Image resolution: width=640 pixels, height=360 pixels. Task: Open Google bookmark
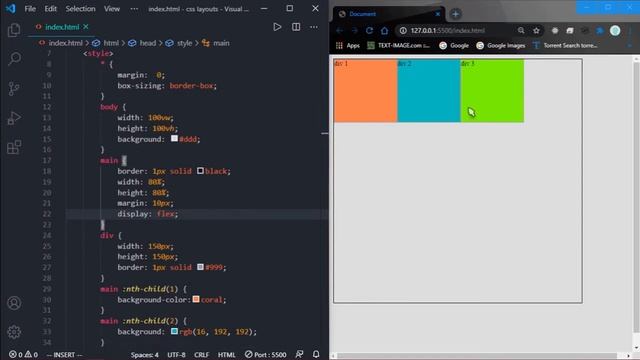(454, 45)
